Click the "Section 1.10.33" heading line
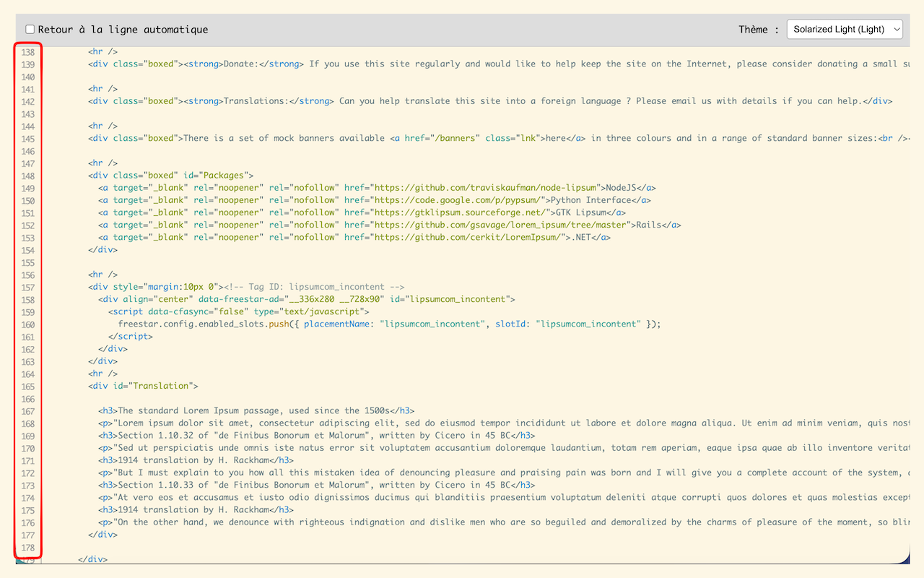Image resolution: width=924 pixels, height=578 pixels. pyautogui.click(x=317, y=485)
